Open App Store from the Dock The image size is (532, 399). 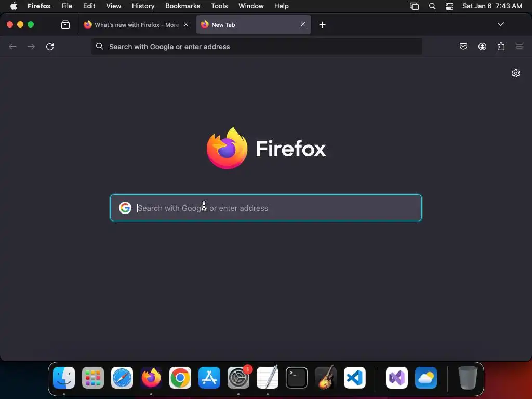click(209, 378)
